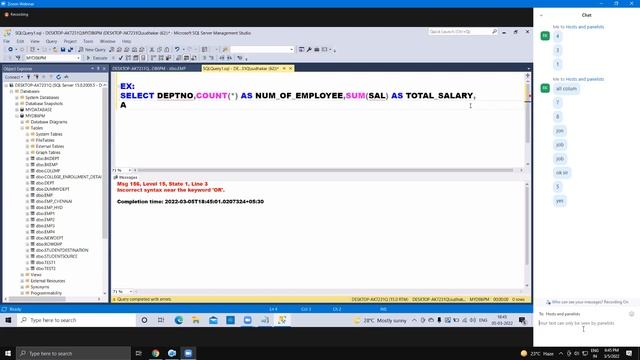
Task: Select the dbo.TEST1 table
Action: [x=45, y=262]
